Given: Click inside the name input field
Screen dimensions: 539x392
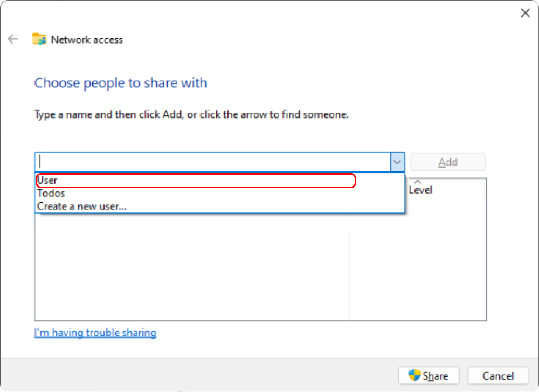Looking at the screenshot, I should tap(212, 162).
